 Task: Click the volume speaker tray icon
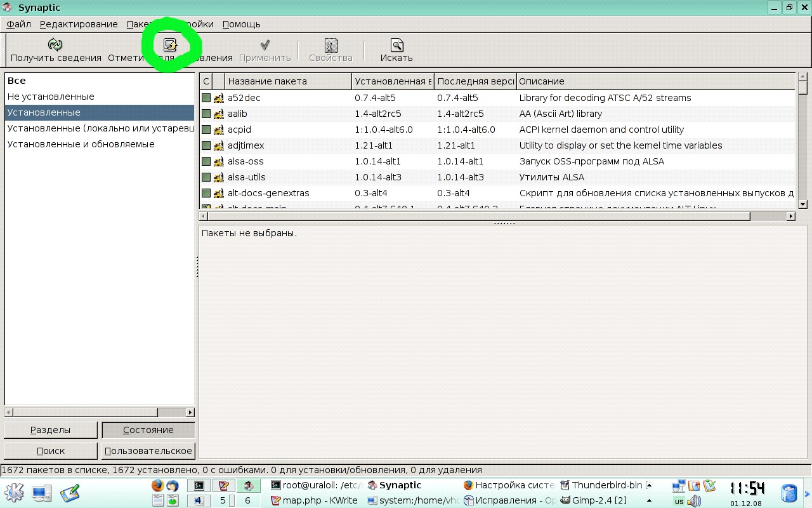coord(694,501)
